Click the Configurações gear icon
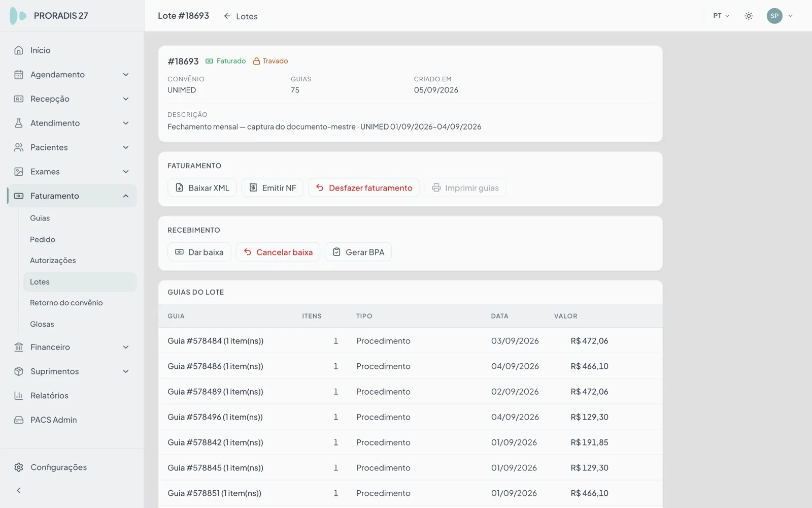Image resolution: width=812 pixels, height=508 pixels. pyautogui.click(x=19, y=467)
